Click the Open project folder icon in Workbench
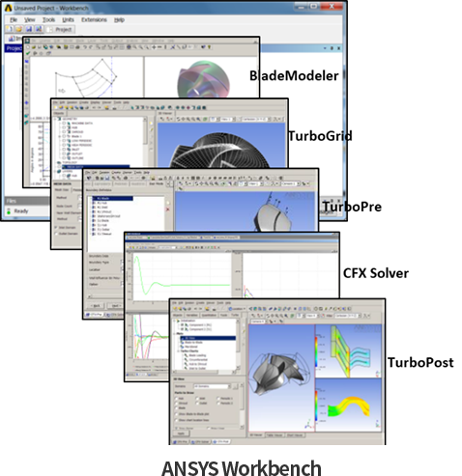The width and height of the screenshot is (462, 476). pos(19,29)
